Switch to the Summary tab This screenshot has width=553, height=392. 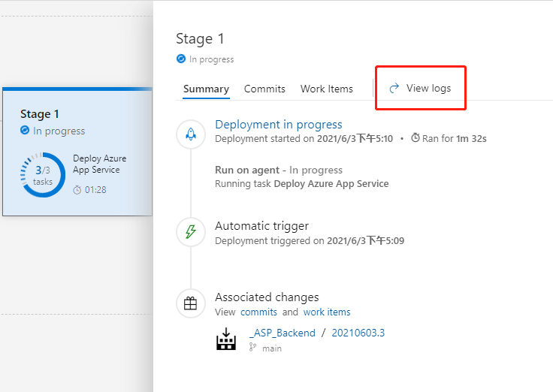tap(206, 89)
